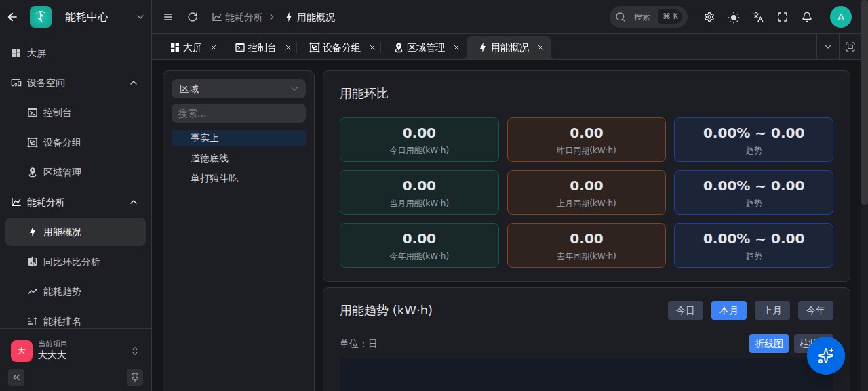Open the language translation icon
Image resolution: width=868 pixels, height=391 pixels.
[x=758, y=17]
